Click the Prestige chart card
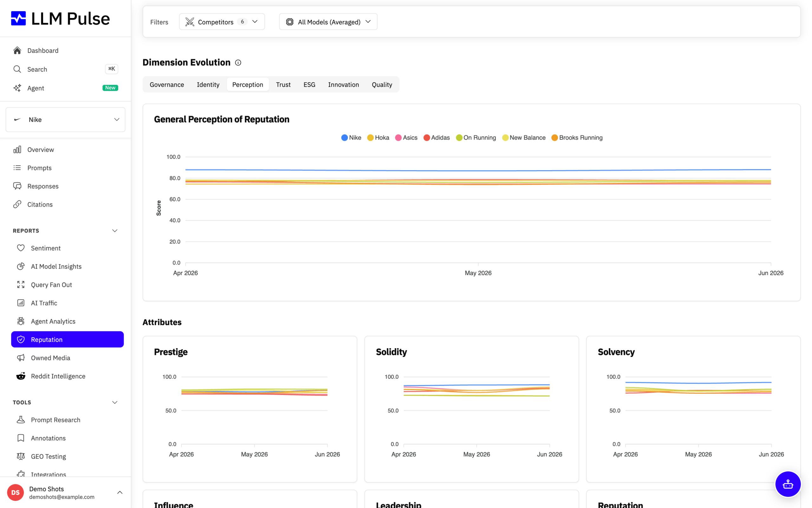This screenshot has width=812, height=508. (250, 409)
